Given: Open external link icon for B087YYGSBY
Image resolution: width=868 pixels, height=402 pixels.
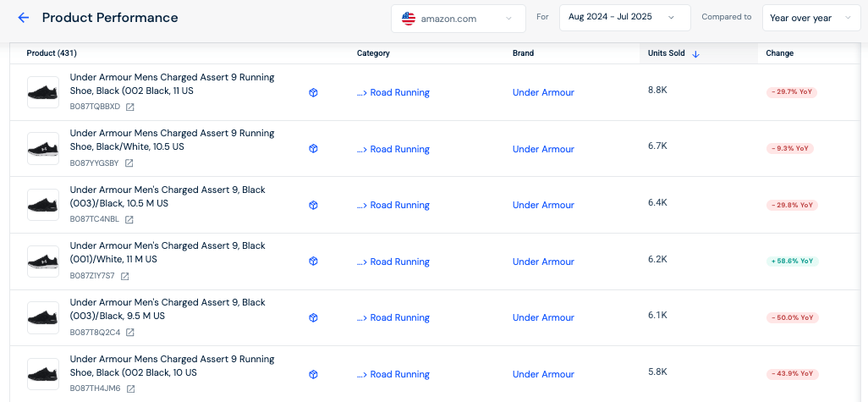Looking at the screenshot, I should coord(129,163).
